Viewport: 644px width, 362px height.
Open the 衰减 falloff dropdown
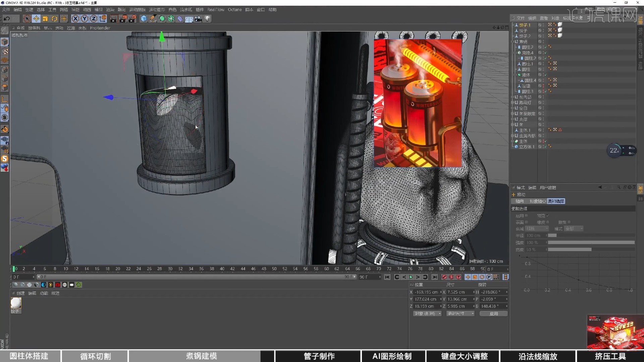coord(537,229)
